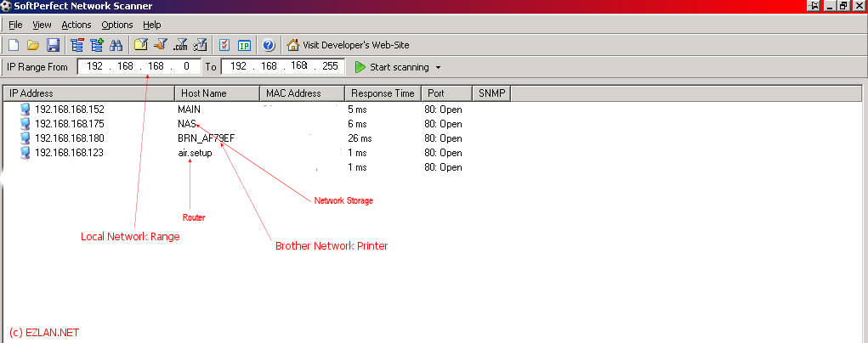This screenshot has width=868, height=343.
Task: Click the SoftPerfect app icon in title bar
Action: pyautogui.click(x=6, y=6)
